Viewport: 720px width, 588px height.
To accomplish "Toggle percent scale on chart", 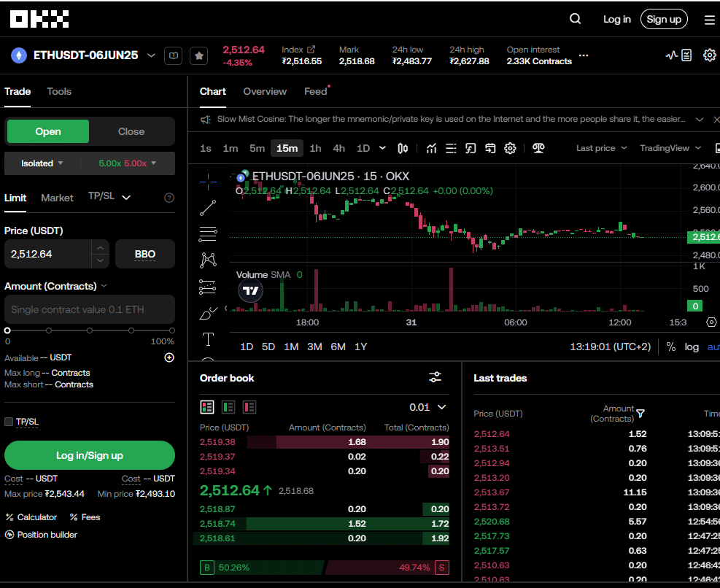I will 671,347.
